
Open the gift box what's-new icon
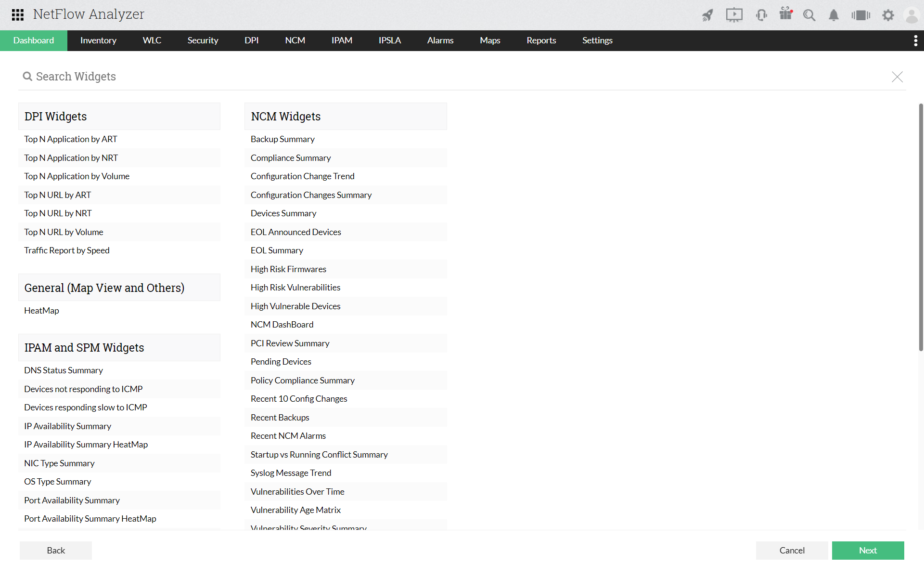tap(786, 14)
